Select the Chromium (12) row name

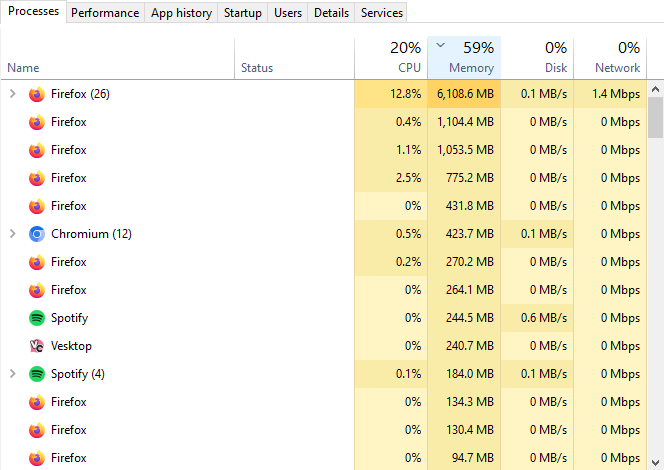click(91, 234)
